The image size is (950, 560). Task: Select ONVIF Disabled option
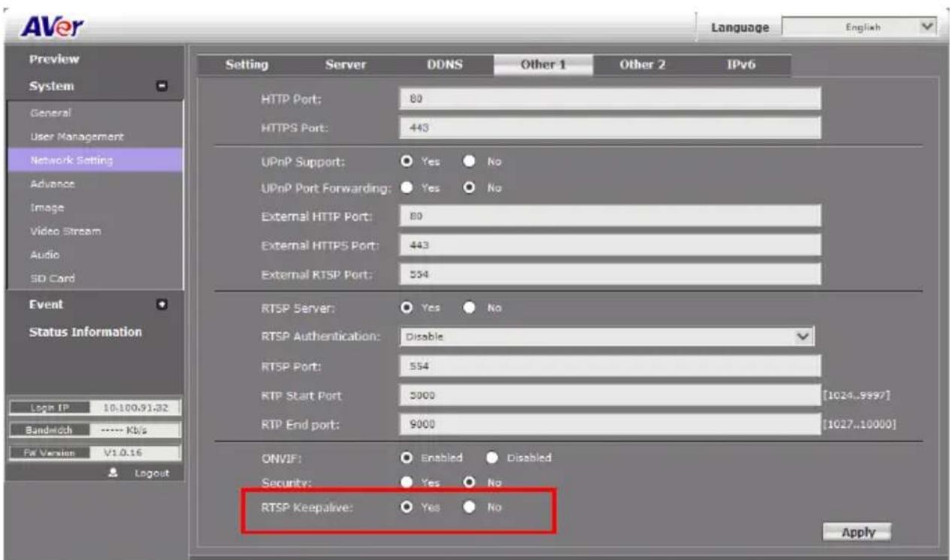[493, 457]
